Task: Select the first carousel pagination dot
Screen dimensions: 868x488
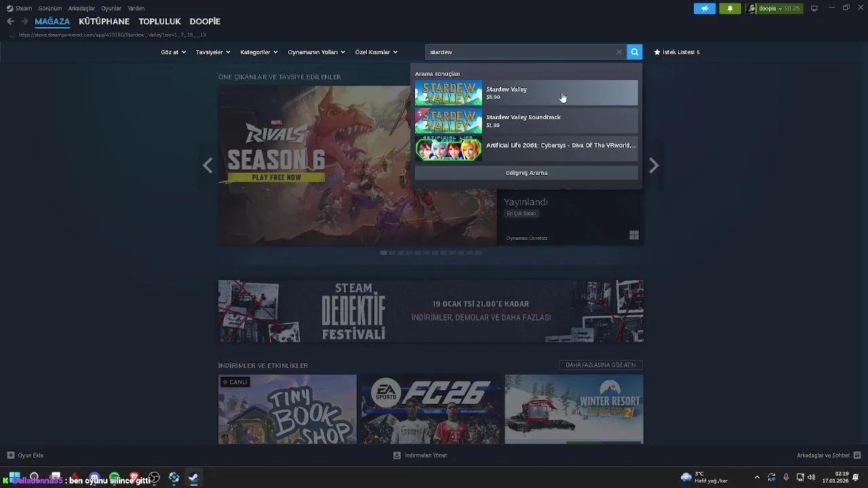Action: (x=384, y=253)
